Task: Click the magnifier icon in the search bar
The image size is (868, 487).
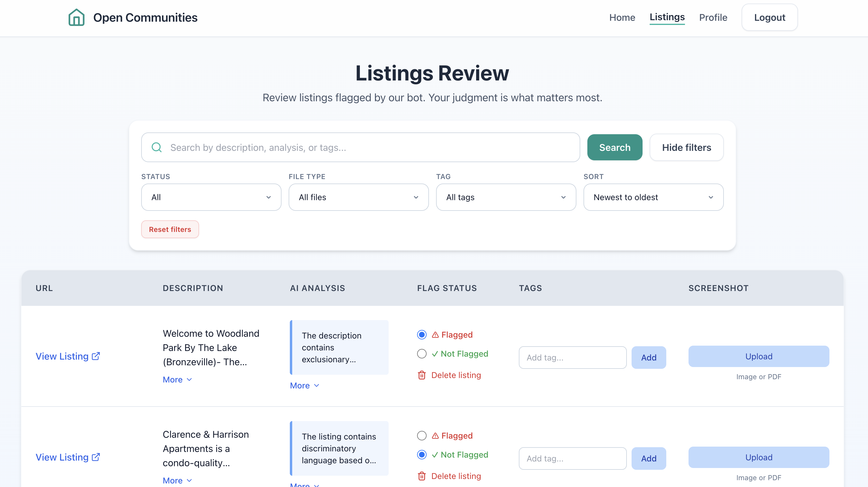Action: pyautogui.click(x=156, y=147)
